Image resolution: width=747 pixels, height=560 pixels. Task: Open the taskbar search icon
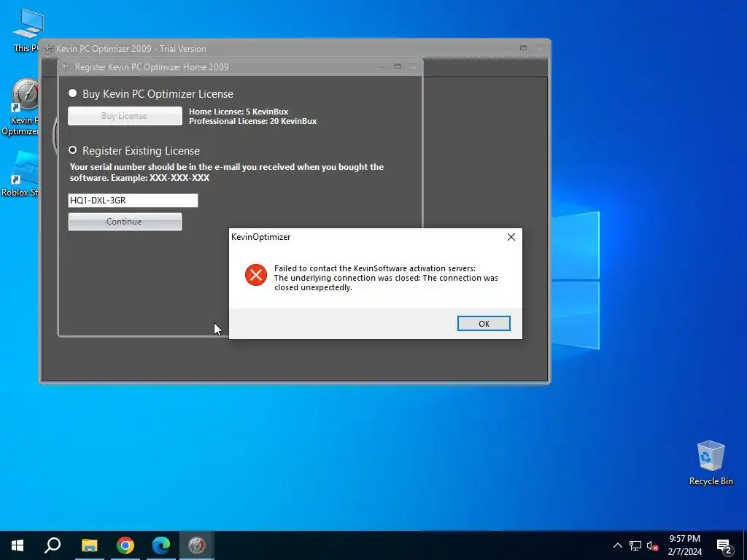[53, 545]
